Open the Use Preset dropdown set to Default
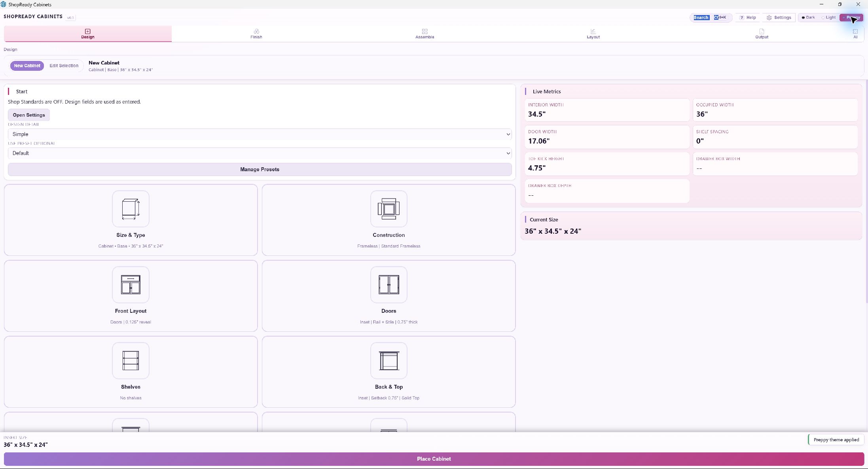The height and width of the screenshot is (469, 868). coord(260,153)
